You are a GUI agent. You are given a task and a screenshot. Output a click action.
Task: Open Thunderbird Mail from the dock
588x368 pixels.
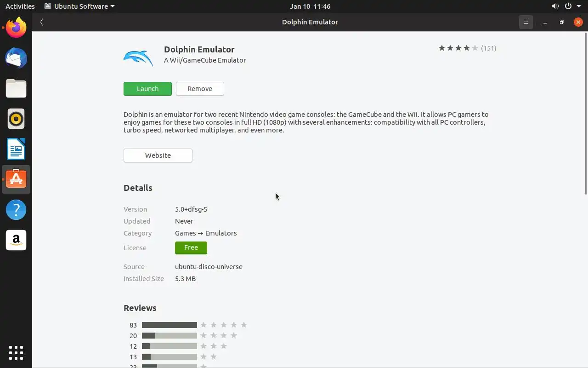[x=16, y=58]
